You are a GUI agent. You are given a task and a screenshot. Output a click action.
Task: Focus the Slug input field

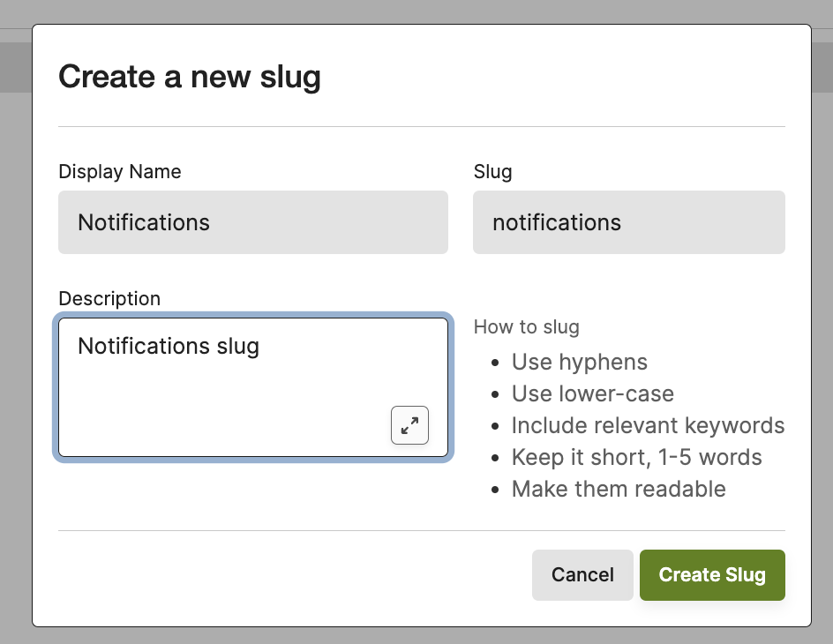629,222
